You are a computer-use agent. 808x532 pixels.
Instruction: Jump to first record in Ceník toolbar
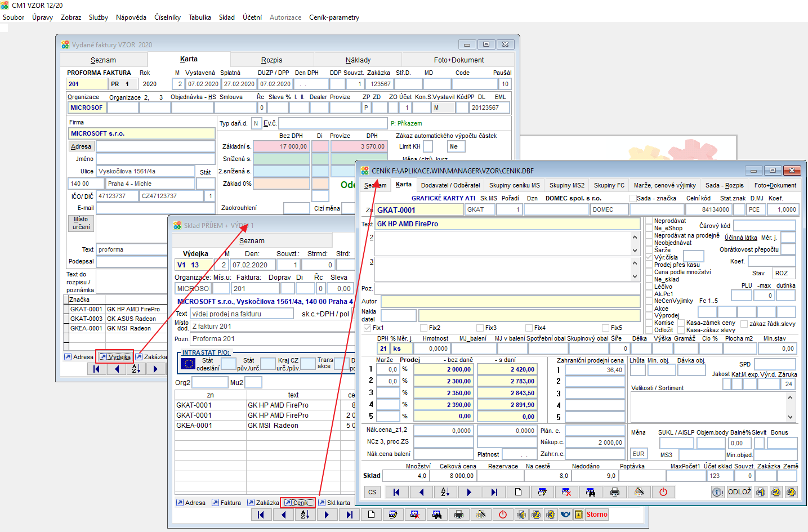[396, 492]
